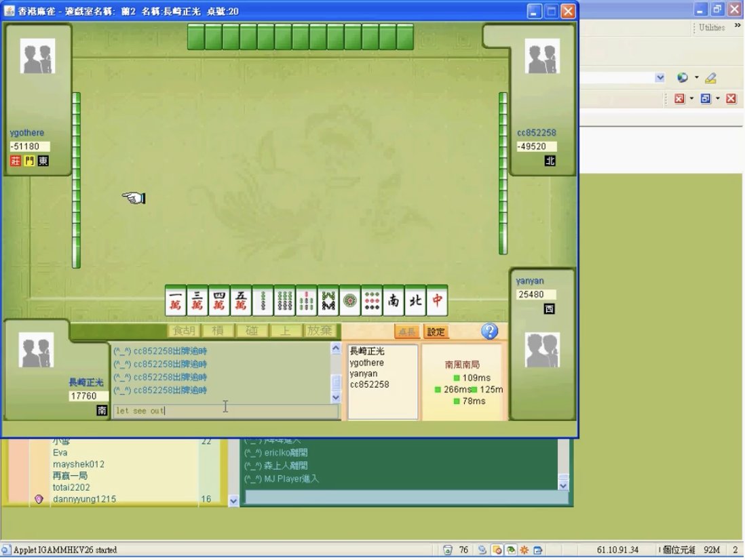Focus the chat input containing 'let see out'
Image resolution: width=745 pixels, height=560 pixels.
pyautogui.click(x=226, y=411)
